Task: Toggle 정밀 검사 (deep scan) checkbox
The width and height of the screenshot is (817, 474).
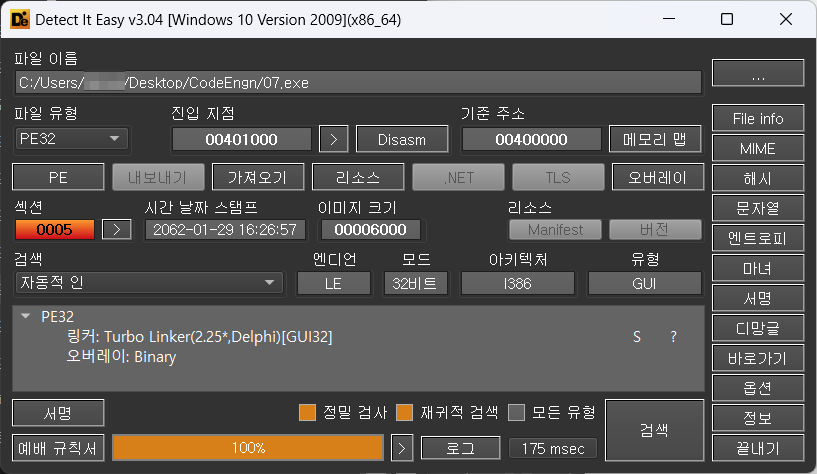Action: coord(307,413)
